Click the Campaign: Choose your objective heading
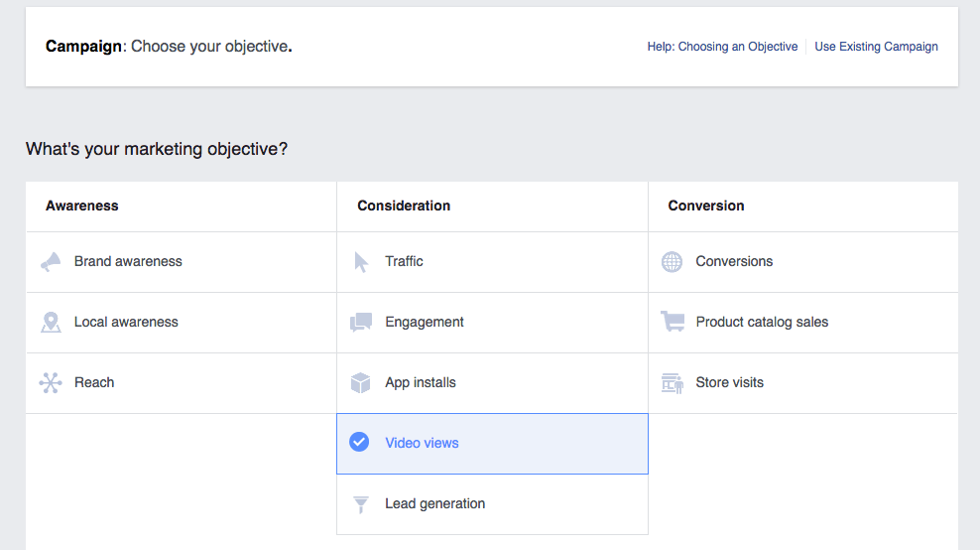 tap(169, 47)
